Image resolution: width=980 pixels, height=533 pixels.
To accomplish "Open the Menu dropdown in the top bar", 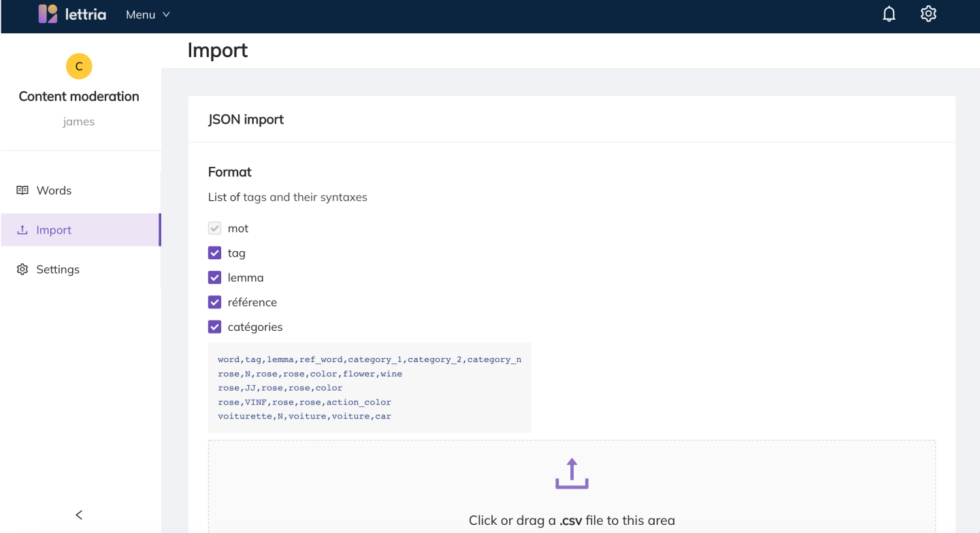I will tap(147, 14).
